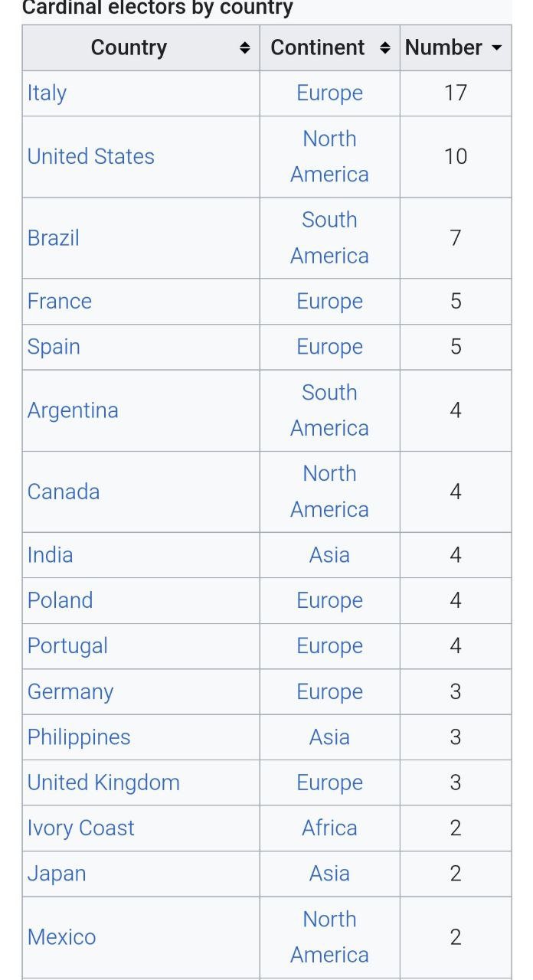Open the India country link
The height and width of the screenshot is (980, 533).
pos(50,555)
